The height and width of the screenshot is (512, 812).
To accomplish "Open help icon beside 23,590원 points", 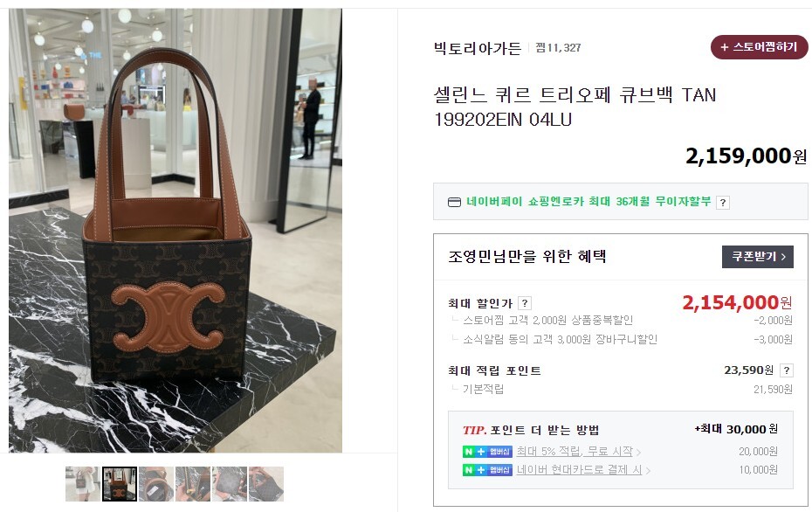I will click(786, 370).
